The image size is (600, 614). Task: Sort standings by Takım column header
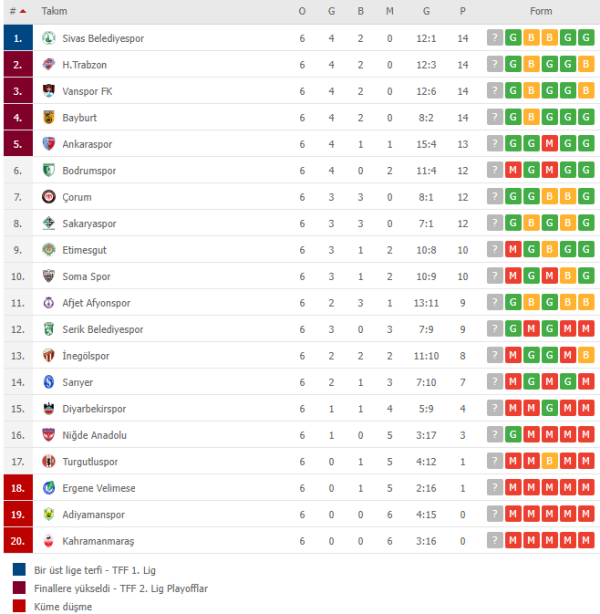coord(54,11)
